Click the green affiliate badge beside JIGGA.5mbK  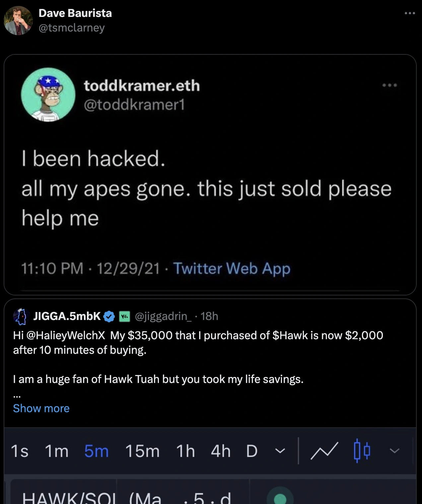[124, 317]
